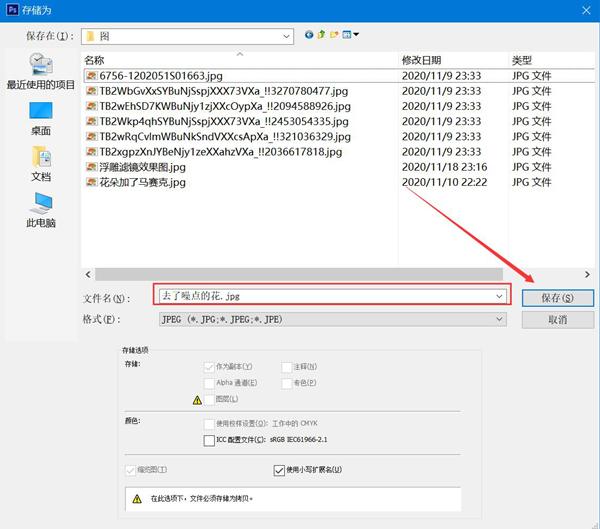Close the 存储为 dialog
Viewport: 600px width, 529px height.
586,10
